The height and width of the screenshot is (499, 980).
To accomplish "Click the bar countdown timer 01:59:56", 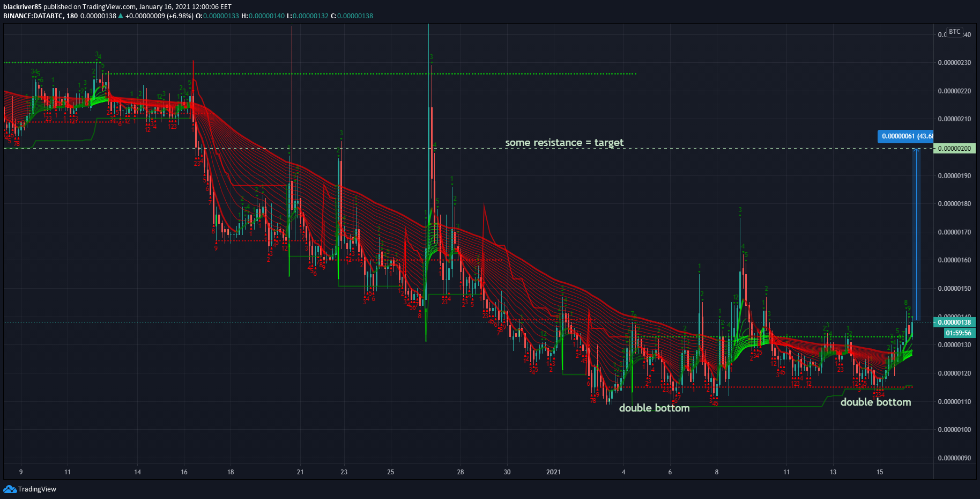I will (x=959, y=333).
